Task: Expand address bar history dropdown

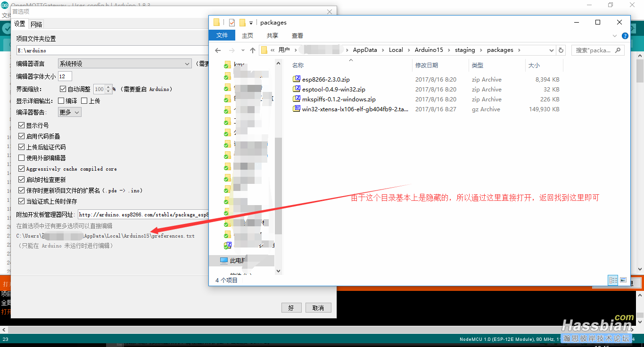Action: [x=552, y=50]
